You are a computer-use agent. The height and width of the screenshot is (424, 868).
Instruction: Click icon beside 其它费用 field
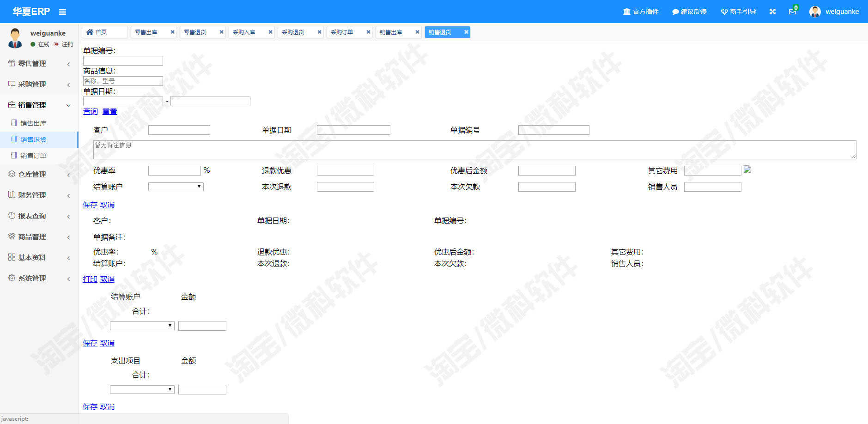747,170
